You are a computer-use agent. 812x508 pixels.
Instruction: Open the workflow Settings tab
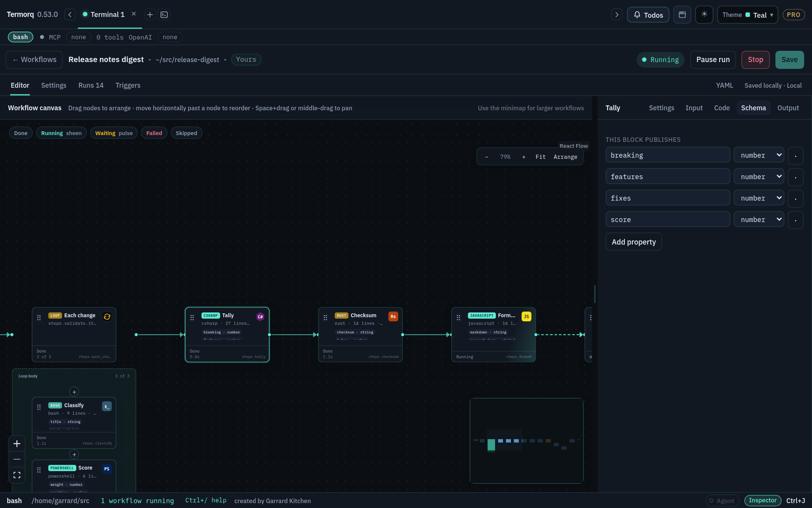tap(54, 85)
